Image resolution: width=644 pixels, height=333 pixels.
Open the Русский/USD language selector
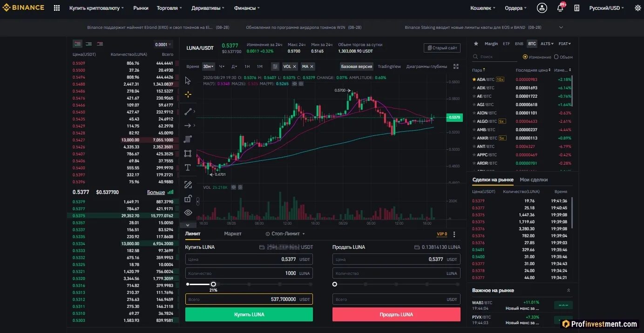607,8
